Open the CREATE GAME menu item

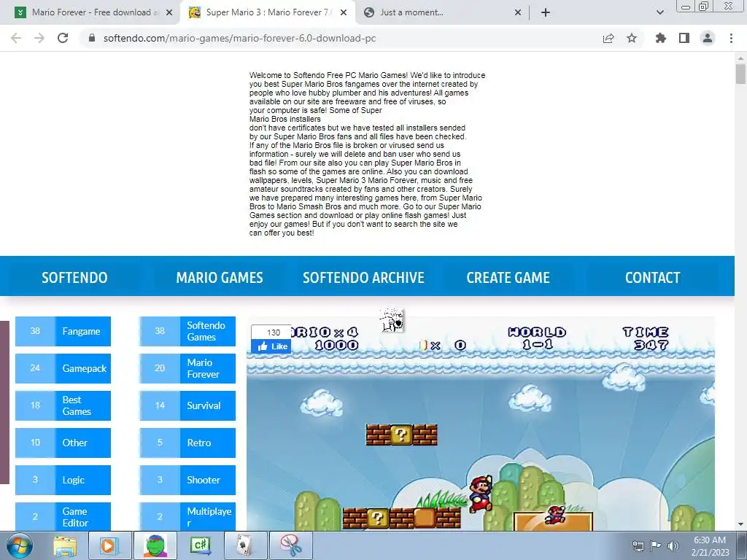[508, 278]
